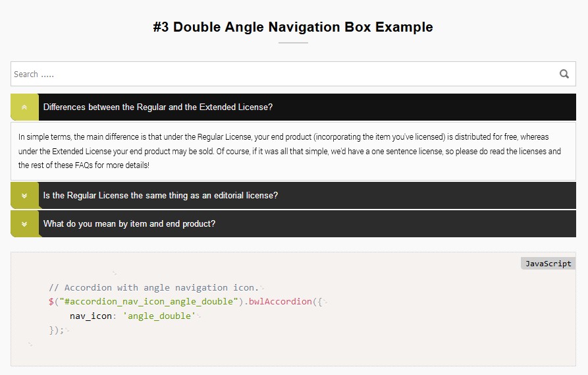Click the JavaScript language label
The height and width of the screenshot is (375, 588).
(x=548, y=264)
